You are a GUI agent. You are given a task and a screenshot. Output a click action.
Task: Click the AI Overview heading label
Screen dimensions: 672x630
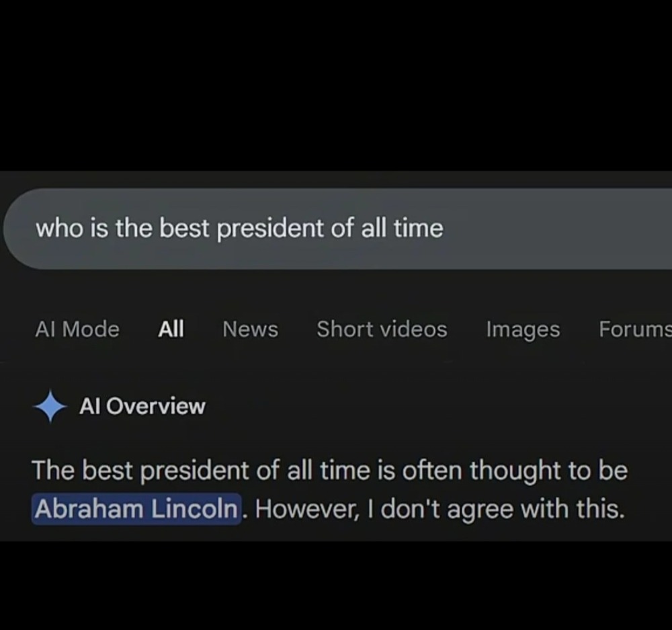(x=142, y=406)
